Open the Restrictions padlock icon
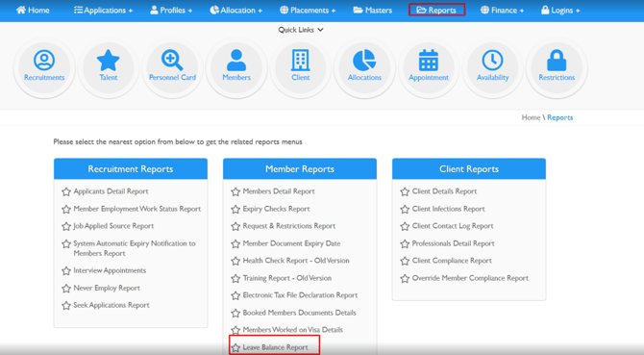The height and width of the screenshot is (355, 644). pyautogui.click(x=557, y=60)
